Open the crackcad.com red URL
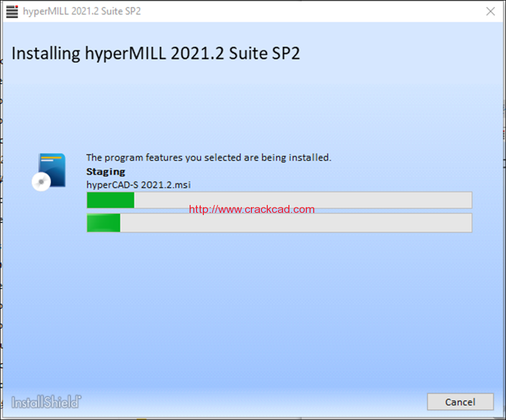This screenshot has height=420, width=506. pos(252,209)
